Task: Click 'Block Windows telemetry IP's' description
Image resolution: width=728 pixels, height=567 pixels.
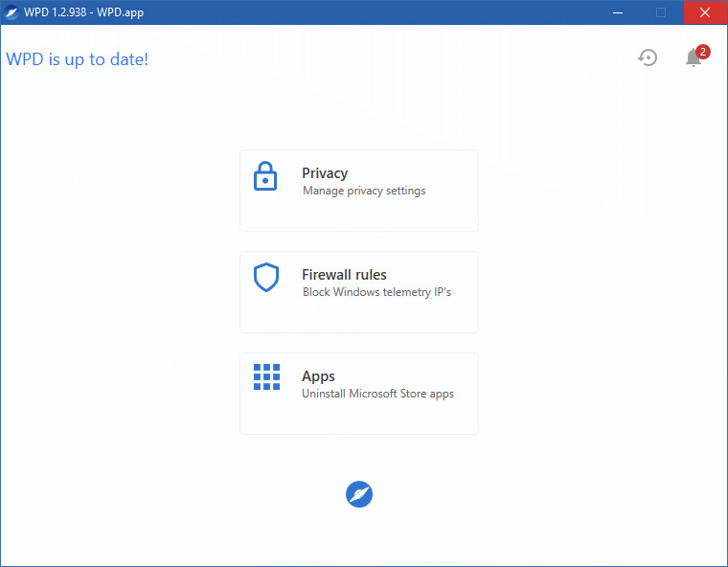Action: (x=376, y=292)
